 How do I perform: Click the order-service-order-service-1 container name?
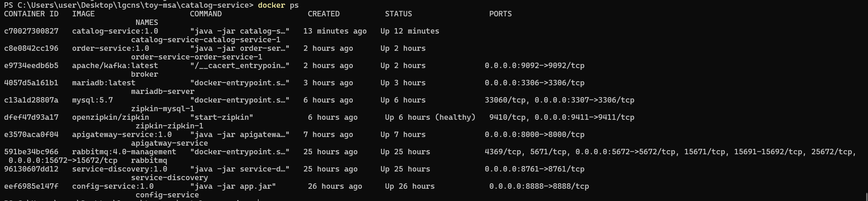point(197,57)
